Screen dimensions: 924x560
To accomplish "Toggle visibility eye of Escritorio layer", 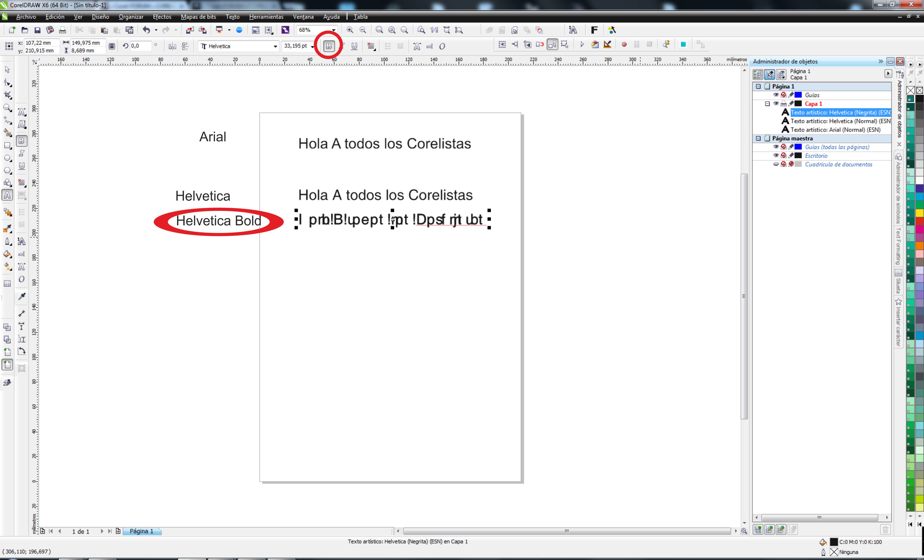I will [776, 155].
